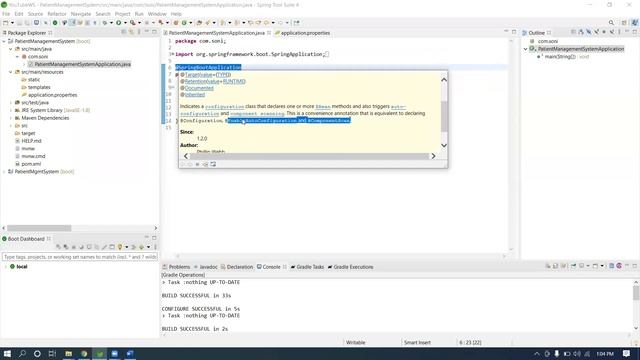Viewport: 640px width, 360px height.
Task: Click the toolbar search magnifier icon
Action: 611,23
